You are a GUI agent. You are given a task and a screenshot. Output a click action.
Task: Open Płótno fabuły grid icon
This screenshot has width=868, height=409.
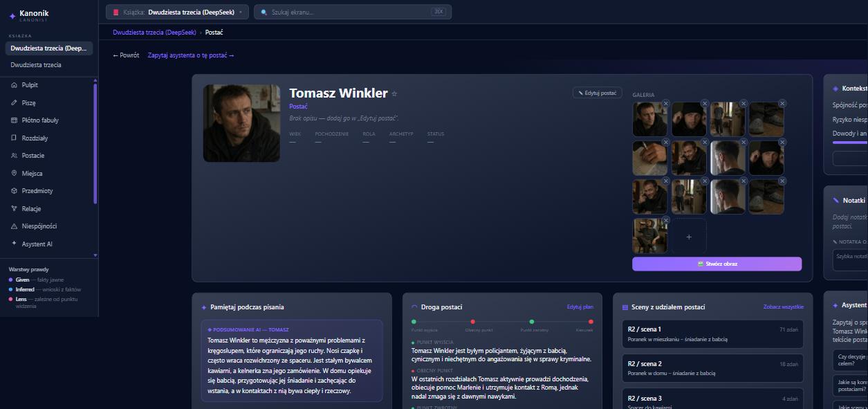(x=14, y=120)
